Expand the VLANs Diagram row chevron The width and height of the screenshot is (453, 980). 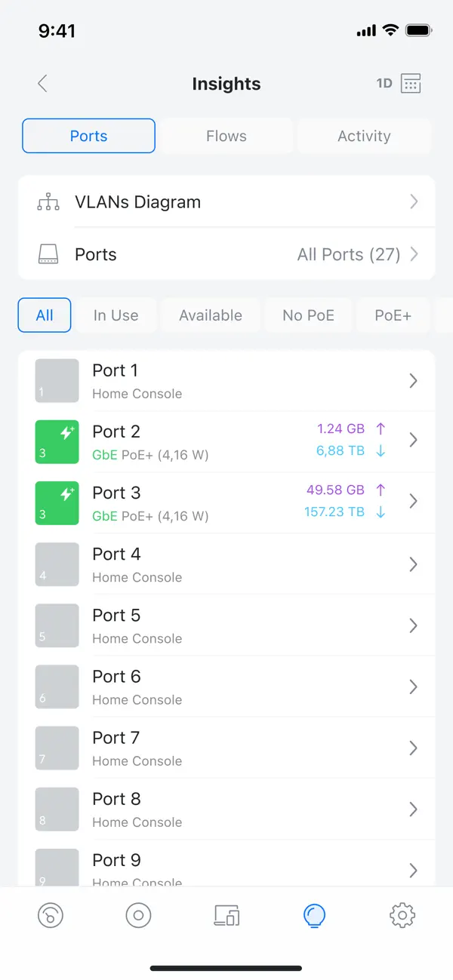[x=413, y=201]
